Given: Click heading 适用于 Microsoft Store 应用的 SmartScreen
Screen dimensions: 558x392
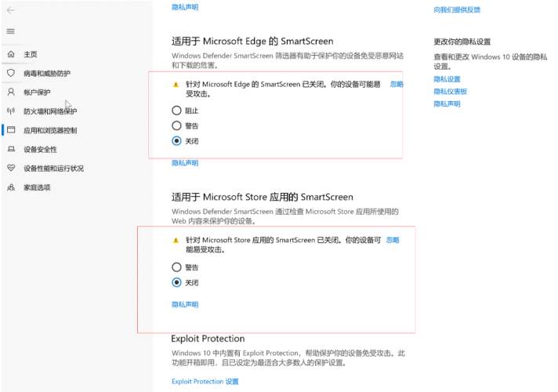Looking at the screenshot, I should coord(263,197).
